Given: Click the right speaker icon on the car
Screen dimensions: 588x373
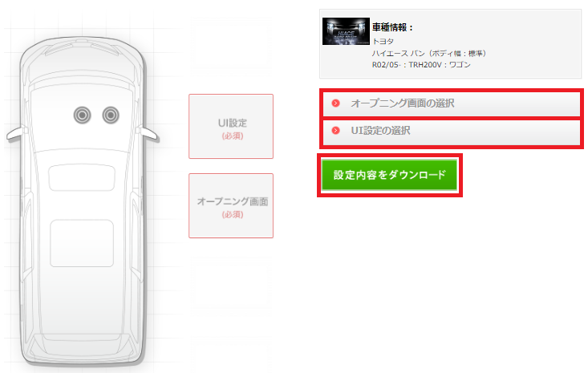Looking at the screenshot, I should click(x=111, y=115).
